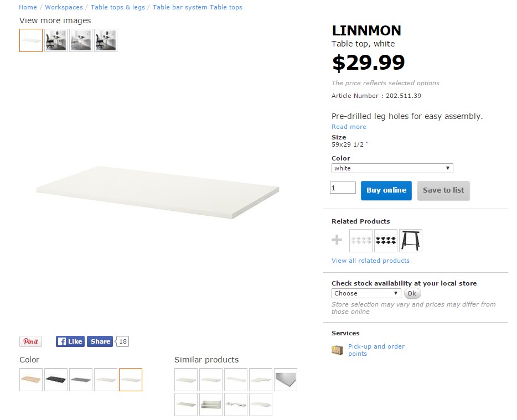Click the Save to list button
The width and height of the screenshot is (517, 420).
point(443,190)
